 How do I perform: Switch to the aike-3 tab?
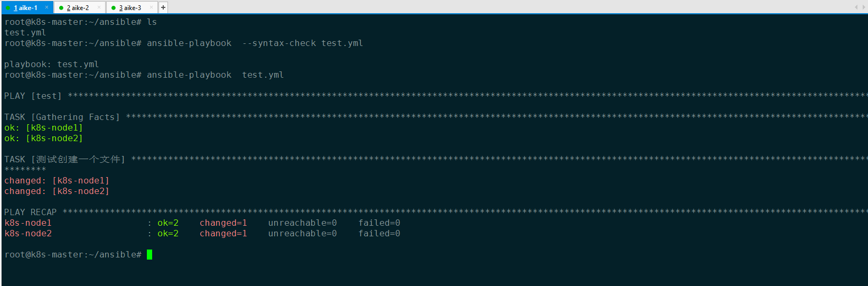130,8
